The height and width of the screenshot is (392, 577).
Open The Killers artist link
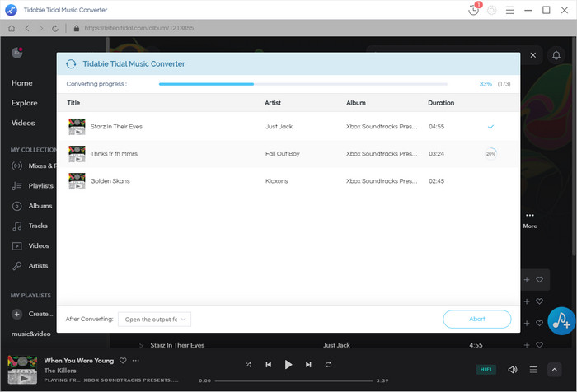pyautogui.click(x=60, y=371)
